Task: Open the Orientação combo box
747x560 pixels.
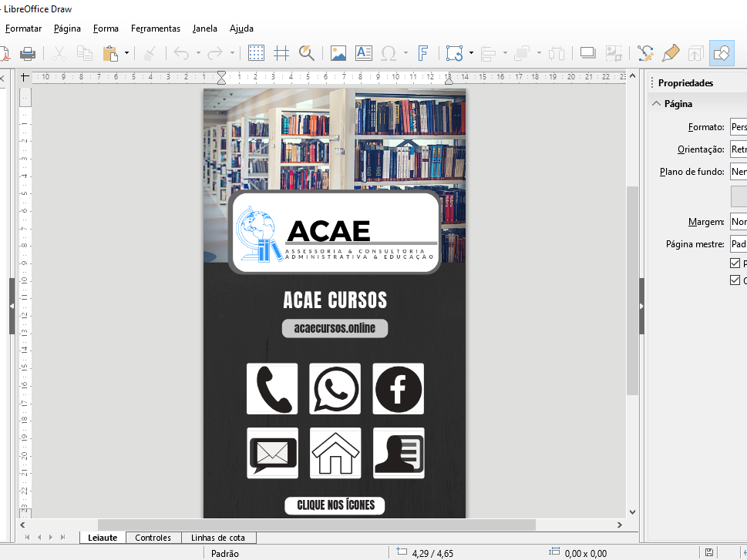Action: [x=739, y=149]
